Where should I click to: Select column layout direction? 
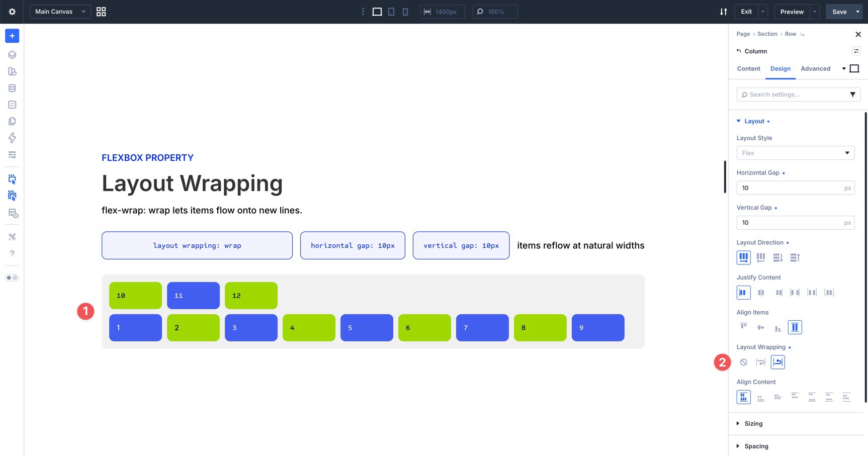coord(778,257)
